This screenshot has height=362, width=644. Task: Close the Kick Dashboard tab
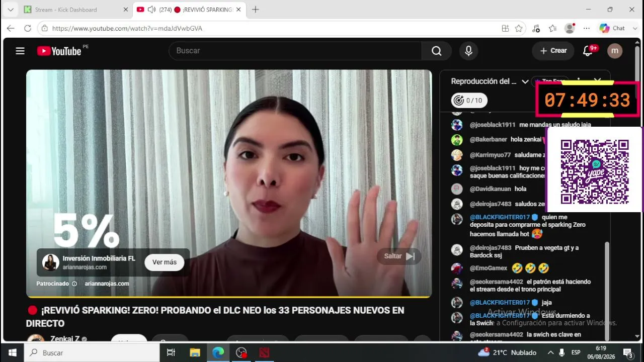point(125,10)
